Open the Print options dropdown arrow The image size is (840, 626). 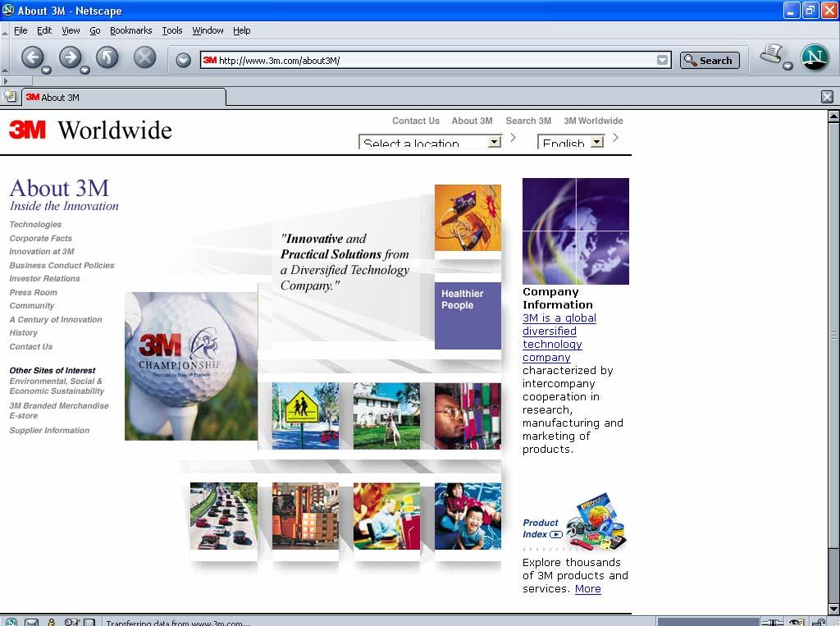787,66
